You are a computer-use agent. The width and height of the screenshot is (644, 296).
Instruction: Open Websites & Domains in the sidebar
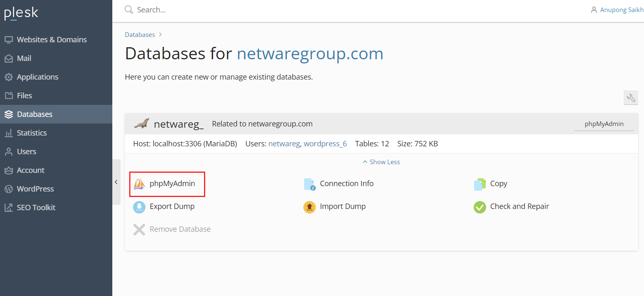[51, 40]
